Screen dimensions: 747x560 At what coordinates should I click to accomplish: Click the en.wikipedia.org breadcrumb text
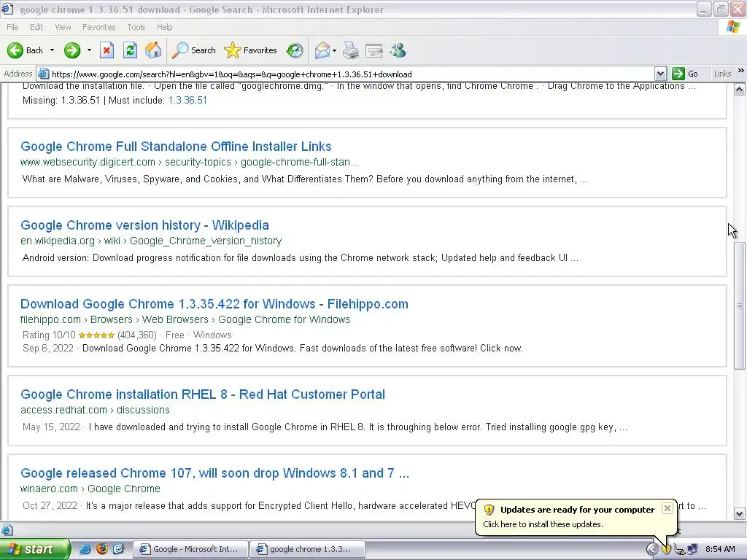tap(151, 241)
